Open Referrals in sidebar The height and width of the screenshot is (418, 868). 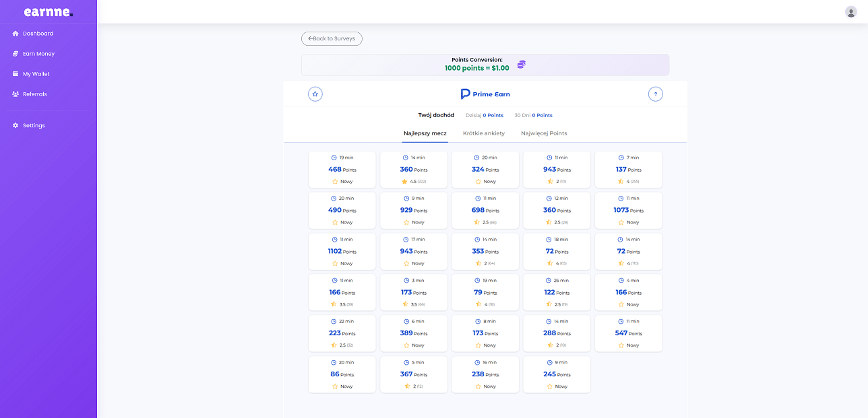coord(49,94)
